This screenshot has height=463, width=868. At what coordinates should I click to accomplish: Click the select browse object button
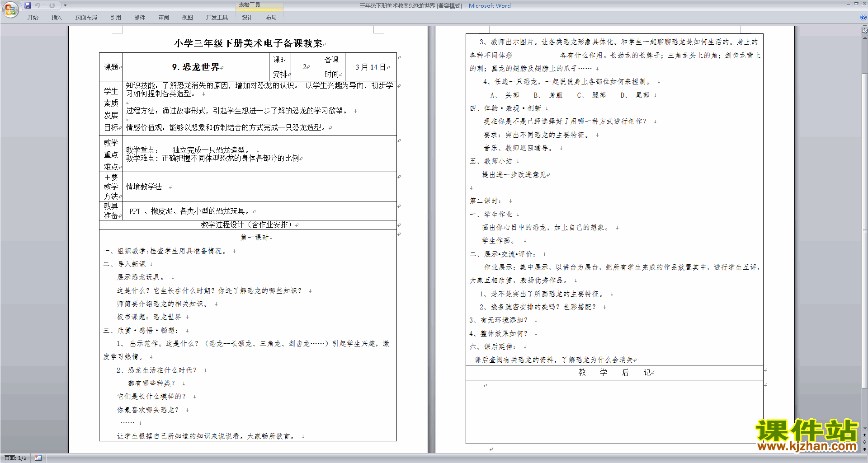[865, 442]
